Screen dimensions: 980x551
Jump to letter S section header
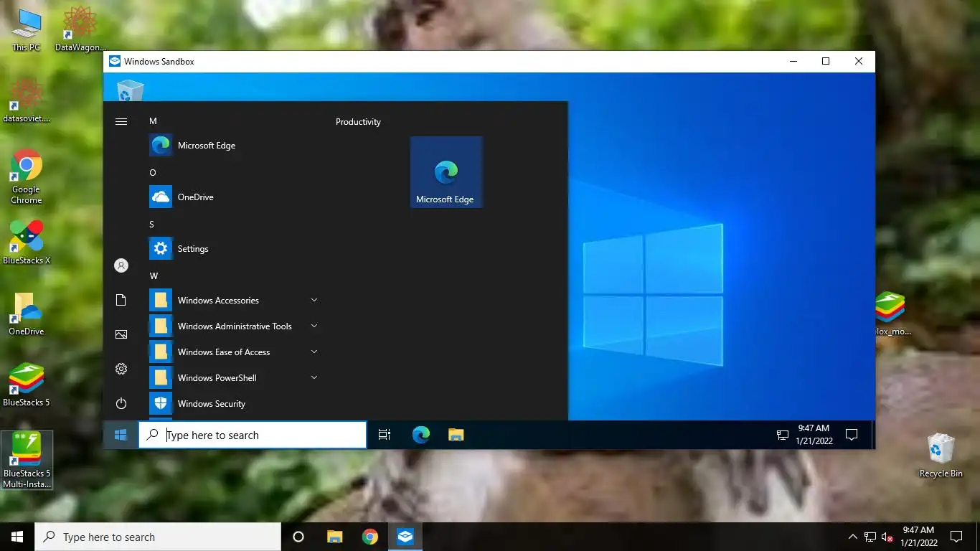tap(152, 225)
